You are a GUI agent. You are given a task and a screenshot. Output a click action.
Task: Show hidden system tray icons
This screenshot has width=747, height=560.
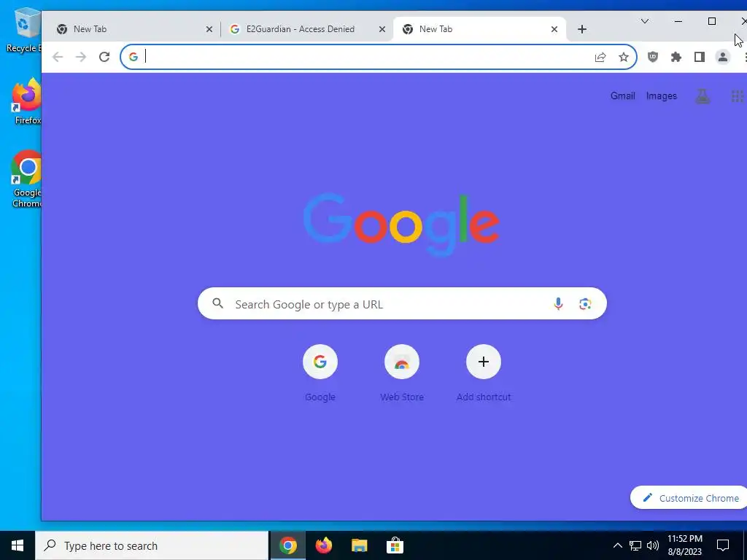pos(617,545)
